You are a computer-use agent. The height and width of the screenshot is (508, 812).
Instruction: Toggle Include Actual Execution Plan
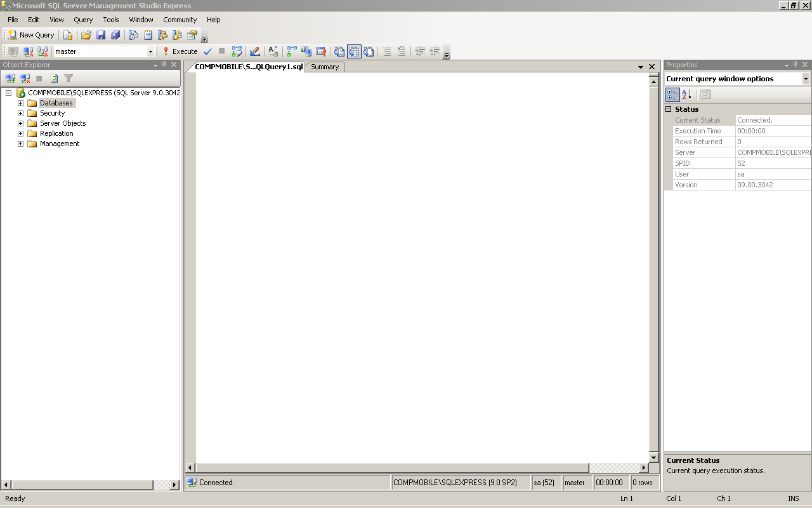[292, 51]
